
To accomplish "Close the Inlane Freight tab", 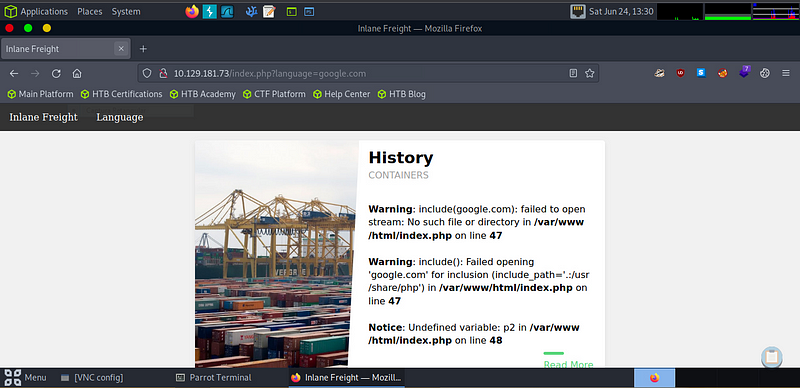I will 121,49.
